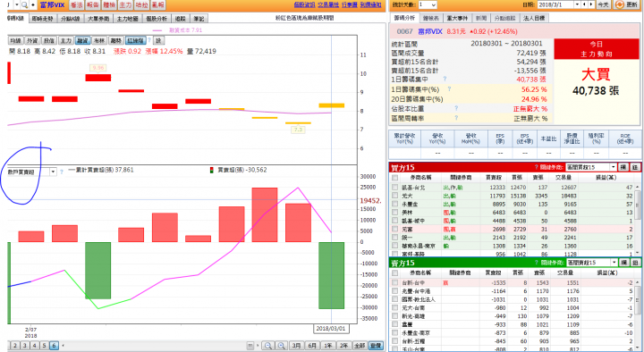Switch to the 個股分析 tab
644x352 pixels.
tap(157, 19)
